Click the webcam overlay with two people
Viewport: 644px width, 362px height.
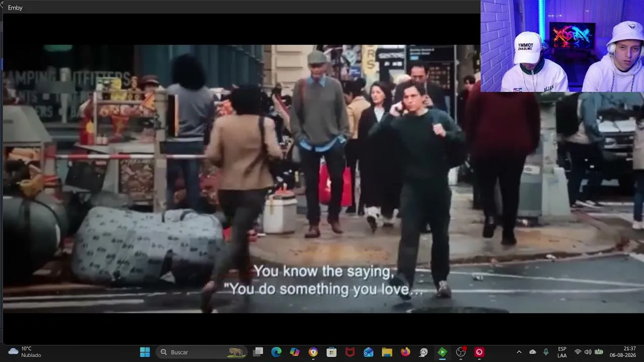click(562, 46)
